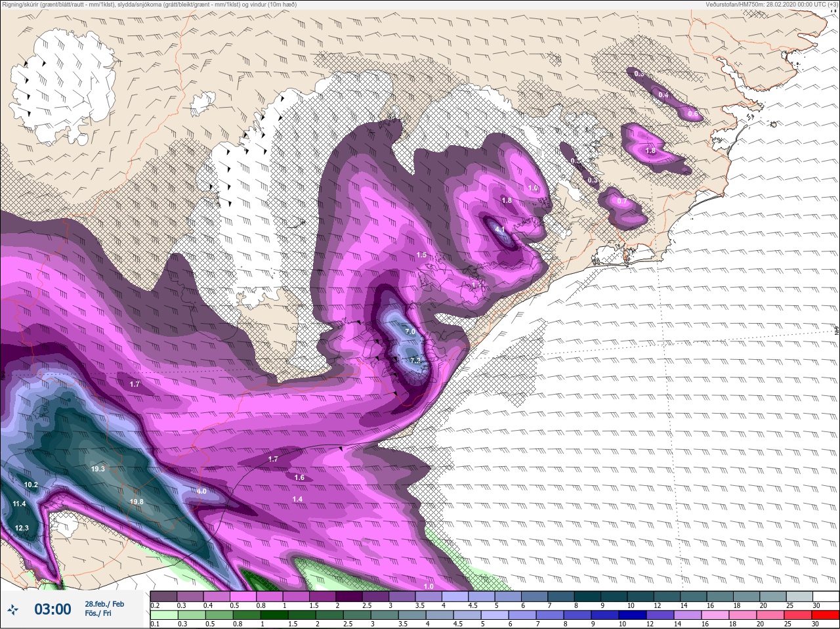The height and width of the screenshot is (629, 840).
Task: Pick upper legend white swatch after 30
Action: click(826, 596)
